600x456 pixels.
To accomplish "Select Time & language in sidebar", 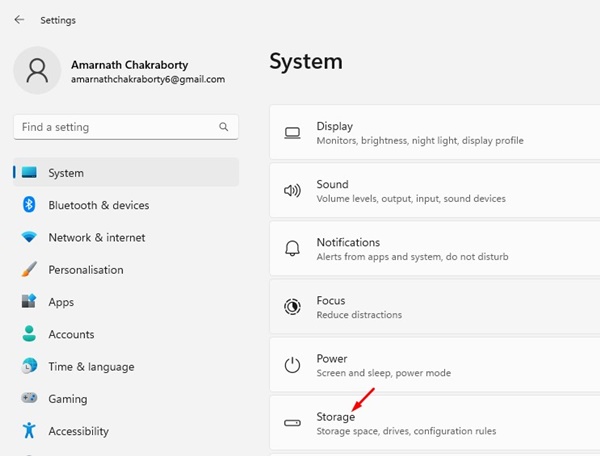I will tap(91, 367).
